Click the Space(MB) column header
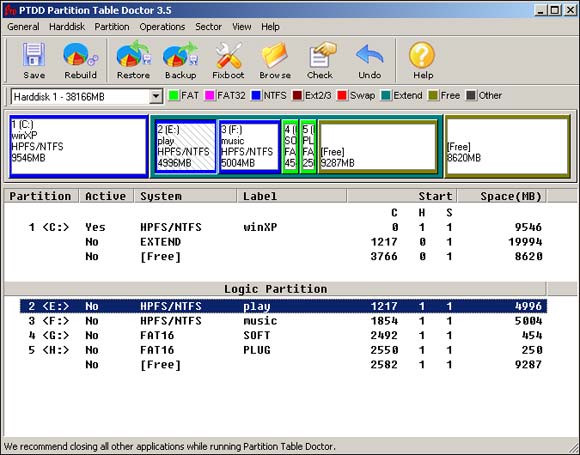The height and width of the screenshot is (455, 580). (502, 196)
